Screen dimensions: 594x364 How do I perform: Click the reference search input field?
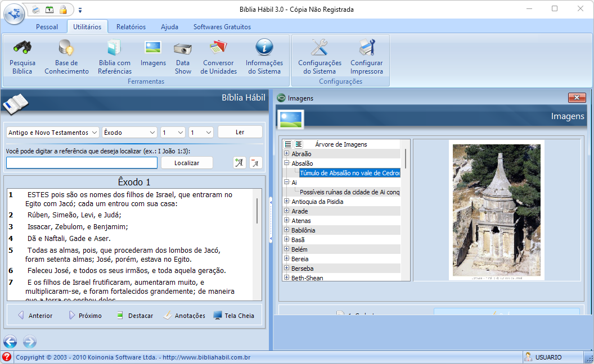coord(82,163)
